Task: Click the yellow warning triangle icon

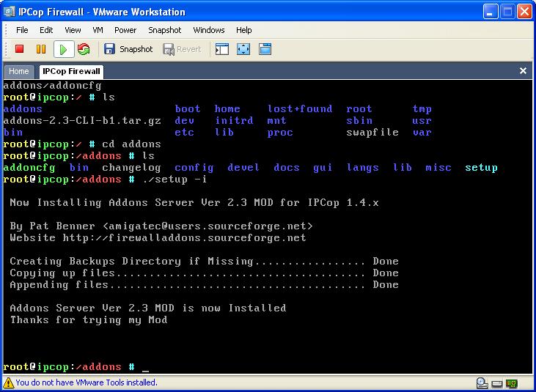Action: tap(8, 382)
